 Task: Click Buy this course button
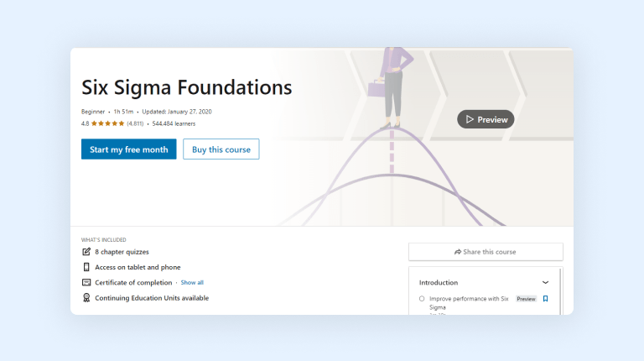(221, 149)
